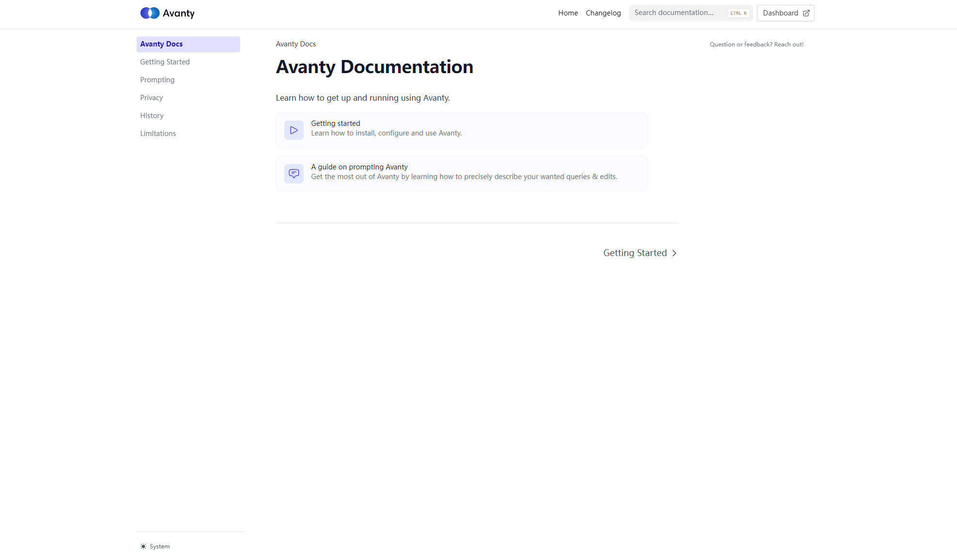Image resolution: width=957 pixels, height=560 pixels.
Task: Click the Avanty logo icon
Action: [150, 13]
